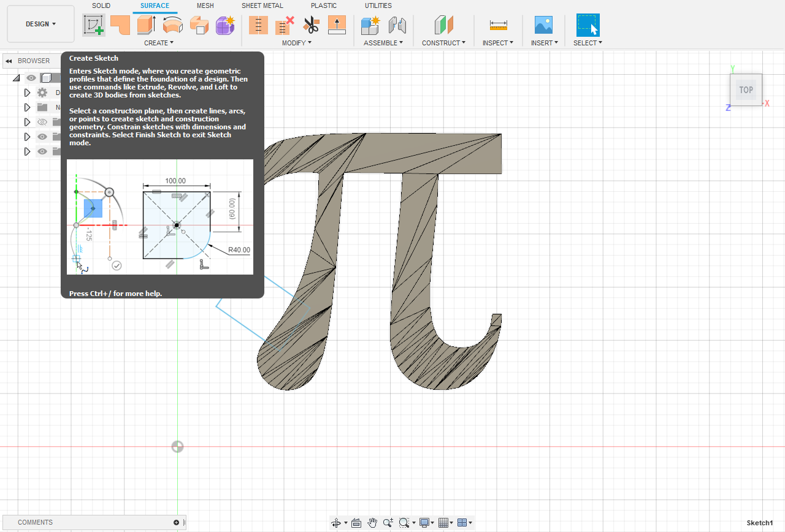Collapse the BROWSER panel with double arrows
Viewport: 785px width, 532px height.
(8, 61)
